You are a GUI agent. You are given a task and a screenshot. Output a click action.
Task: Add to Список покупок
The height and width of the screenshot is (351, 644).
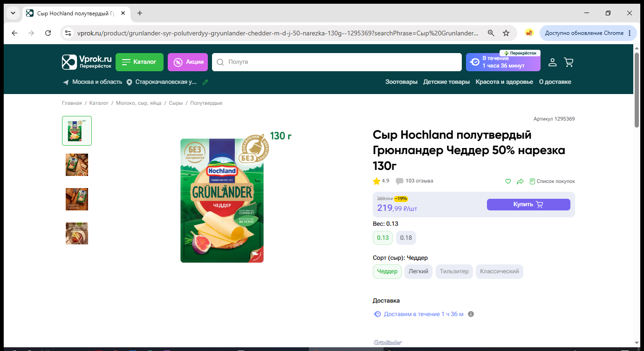(x=552, y=181)
